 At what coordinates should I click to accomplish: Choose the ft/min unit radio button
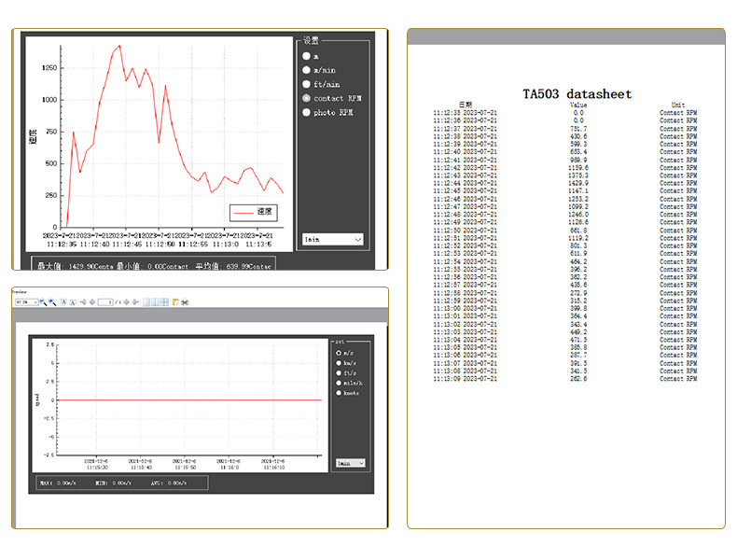(x=306, y=84)
